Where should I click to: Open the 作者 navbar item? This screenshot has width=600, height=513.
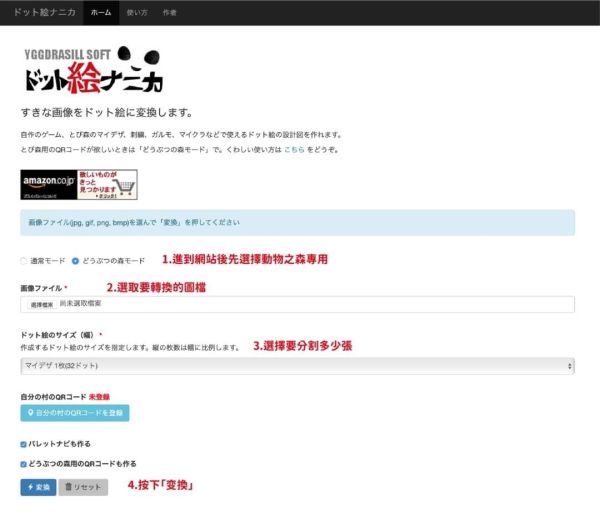pyautogui.click(x=170, y=13)
